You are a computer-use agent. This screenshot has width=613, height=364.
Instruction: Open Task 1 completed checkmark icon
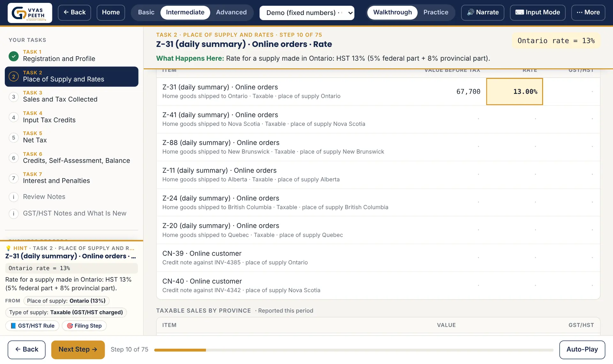coord(13,56)
